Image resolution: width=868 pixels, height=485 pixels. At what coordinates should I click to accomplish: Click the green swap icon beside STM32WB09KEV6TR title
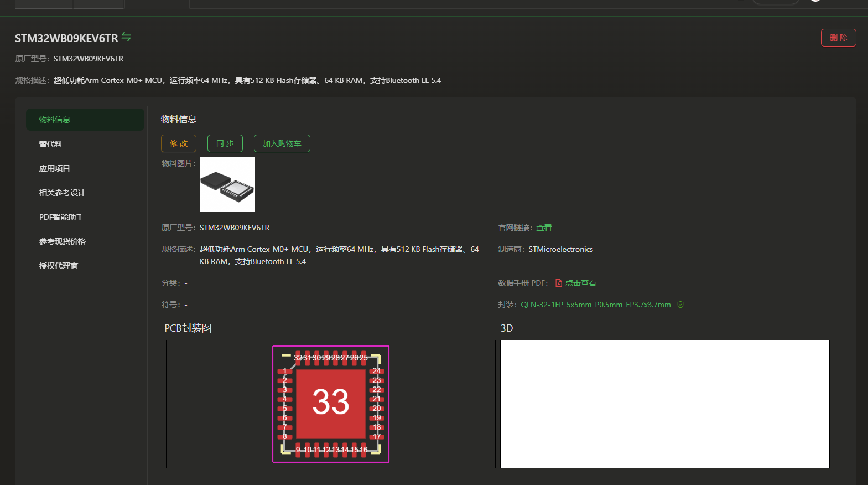[126, 37]
